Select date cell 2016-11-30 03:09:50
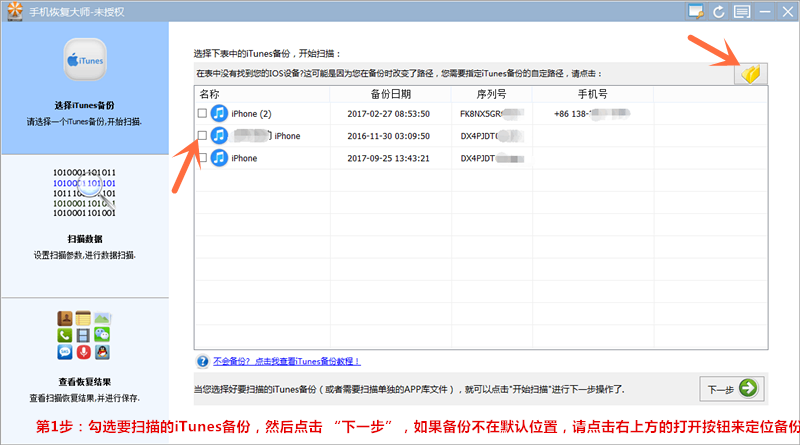This screenshot has height=445, width=800. tap(388, 136)
